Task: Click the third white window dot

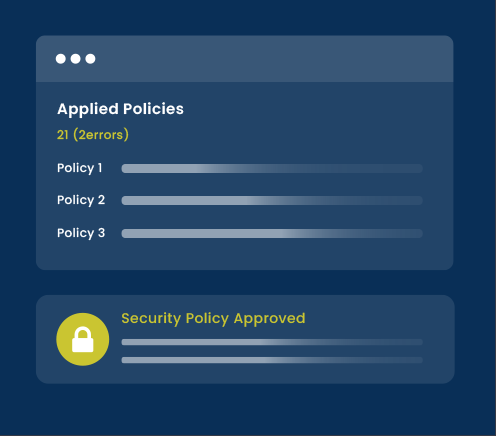Action: 90,59
